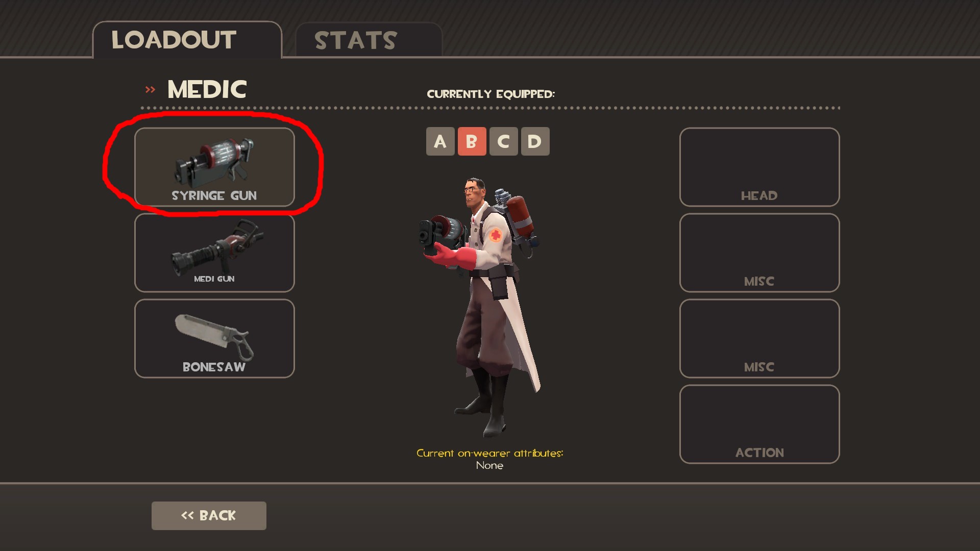Viewport: 980px width, 551px height.
Task: Click the red double-arrow beside Medic
Action: point(150,90)
